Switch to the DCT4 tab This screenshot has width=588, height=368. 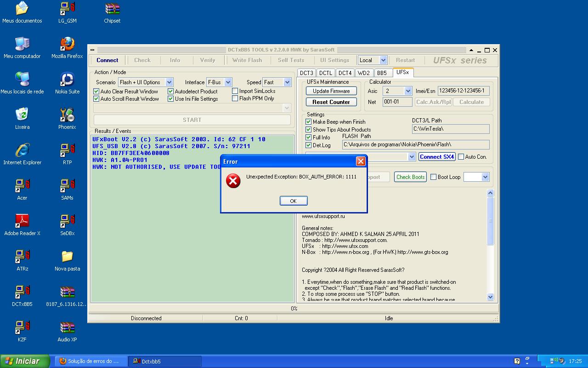pyautogui.click(x=345, y=73)
